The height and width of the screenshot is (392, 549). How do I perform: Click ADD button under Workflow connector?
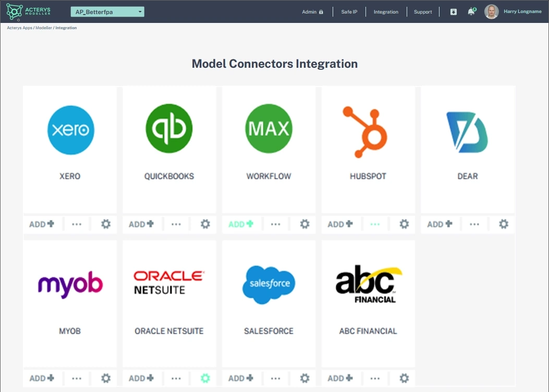(240, 224)
